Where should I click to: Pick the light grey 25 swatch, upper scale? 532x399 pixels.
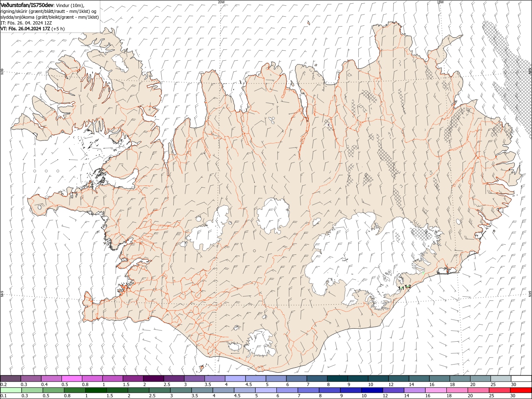pyautogui.click(x=501, y=378)
